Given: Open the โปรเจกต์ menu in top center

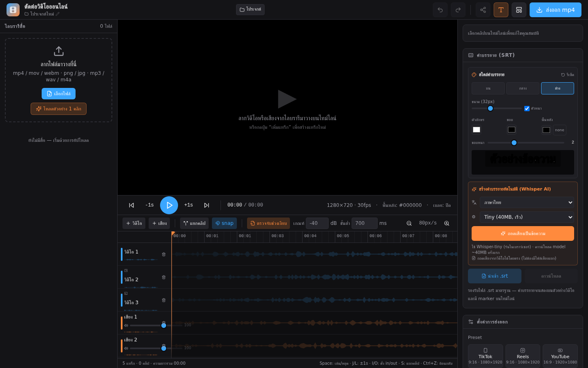Looking at the screenshot, I should click(x=250, y=9).
